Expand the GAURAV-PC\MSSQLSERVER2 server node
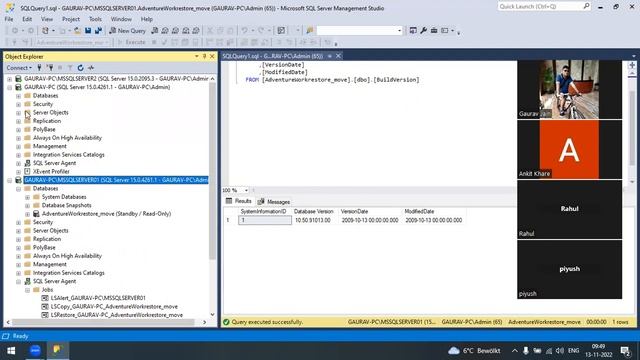640x360 pixels. [9, 79]
